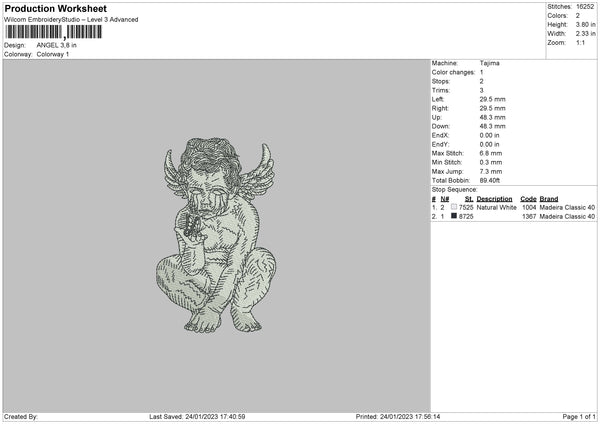Click the Wilcom EmbroideryStudio Level 3 Advanced text
The image size is (600, 424).
71,20
